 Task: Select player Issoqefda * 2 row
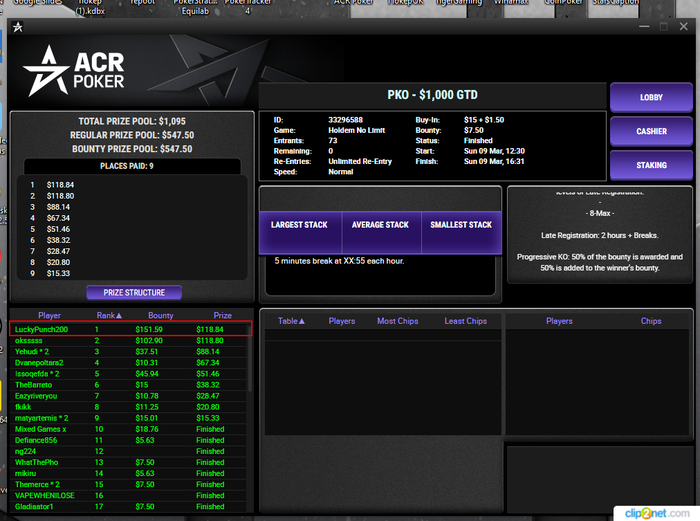point(128,374)
